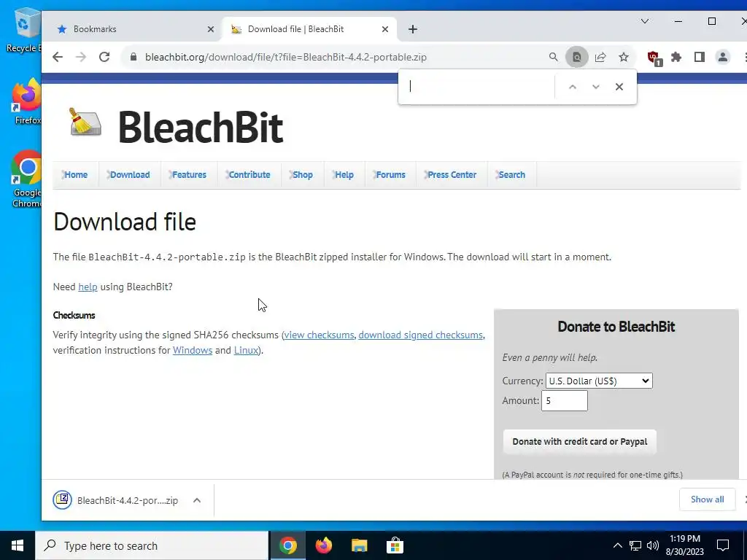This screenshot has width=747, height=560.
Task: Open the Home menu item
Action: tap(76, 175)
